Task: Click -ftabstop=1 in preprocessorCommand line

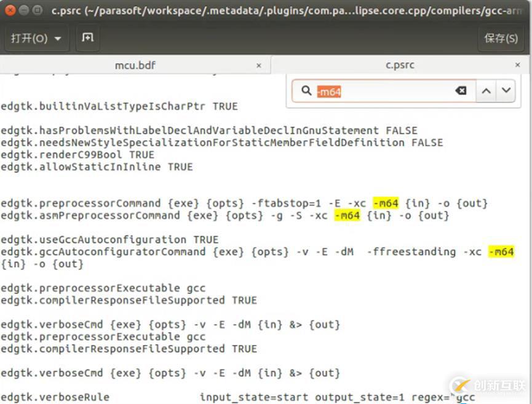Action: click(x=286, y=203)
